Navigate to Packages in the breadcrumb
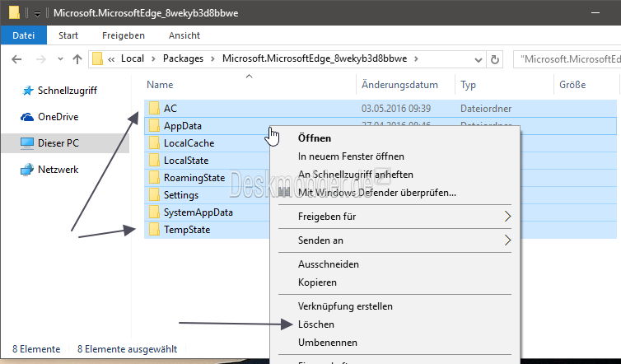The height and width of the screenshot is (364, 621). [x=183, y=58]
